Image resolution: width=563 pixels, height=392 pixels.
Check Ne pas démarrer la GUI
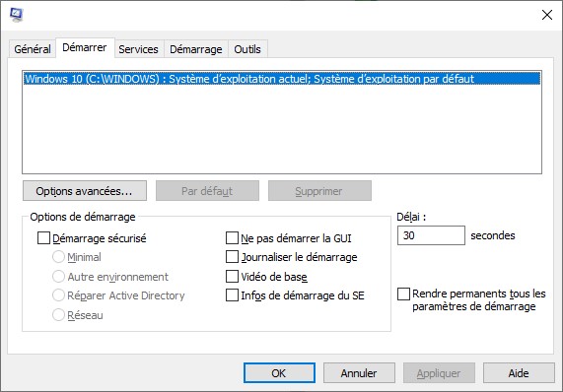point(232,238)
